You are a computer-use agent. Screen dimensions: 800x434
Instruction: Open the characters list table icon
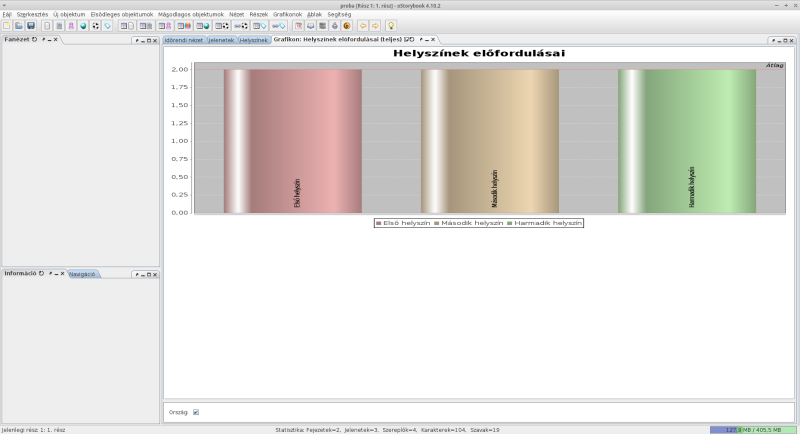coord(165,25)
